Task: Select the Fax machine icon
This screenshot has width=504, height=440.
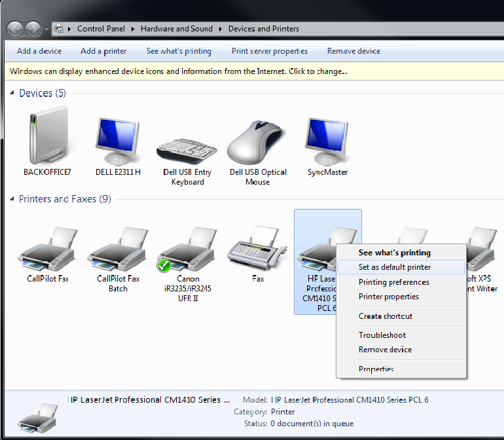Action: (x=257, y=247)
